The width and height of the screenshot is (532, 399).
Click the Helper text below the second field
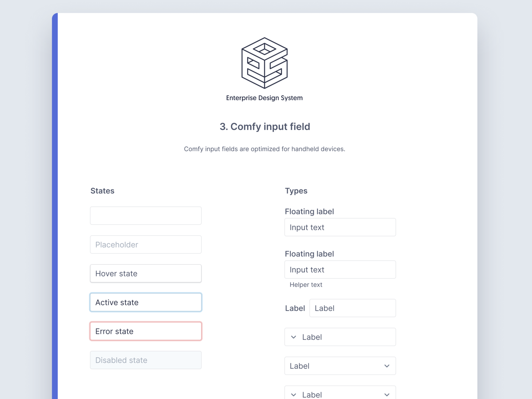(305, 285)
